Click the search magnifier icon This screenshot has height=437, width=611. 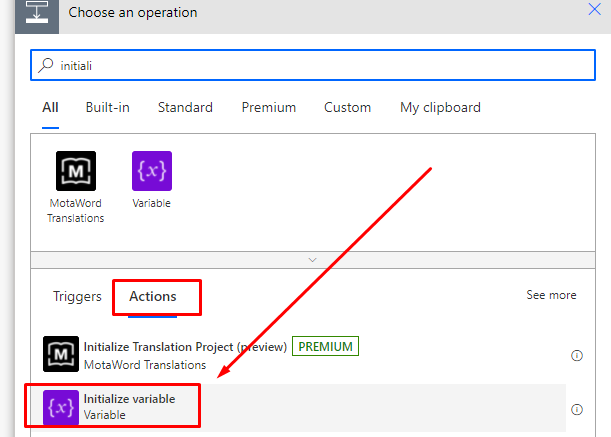pyautogui.click(x=46, y=65)
